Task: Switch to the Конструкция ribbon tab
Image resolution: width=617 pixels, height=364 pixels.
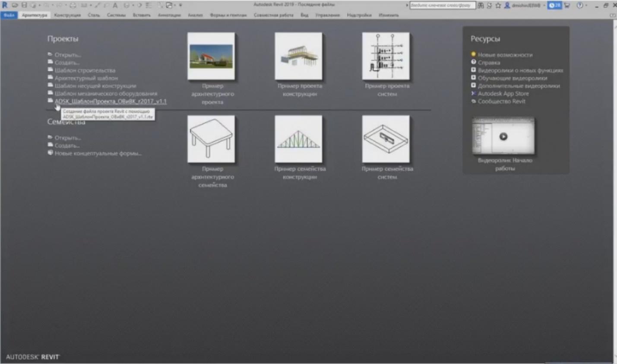Action: pyautogui.click(x=67, y=15)
